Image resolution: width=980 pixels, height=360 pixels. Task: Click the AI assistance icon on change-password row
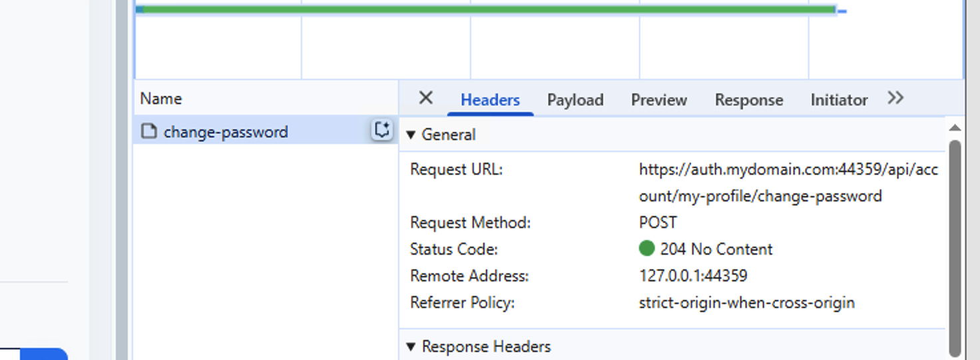click(x=381, y=131)
